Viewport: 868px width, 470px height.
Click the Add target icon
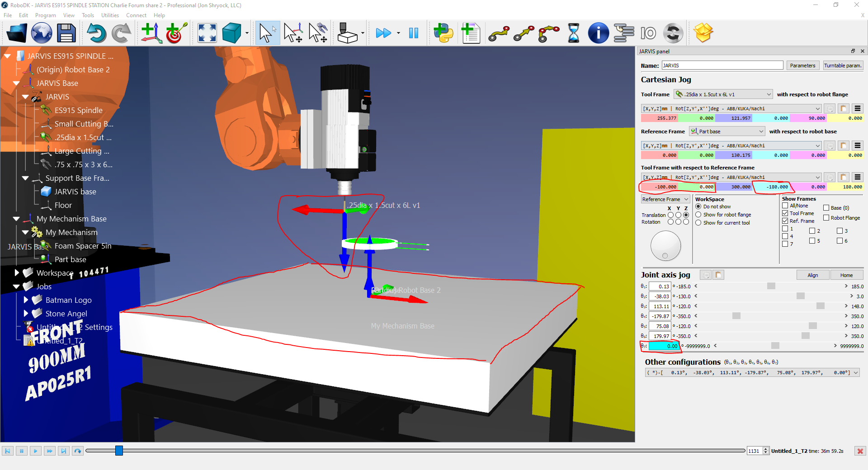[176, 33]
